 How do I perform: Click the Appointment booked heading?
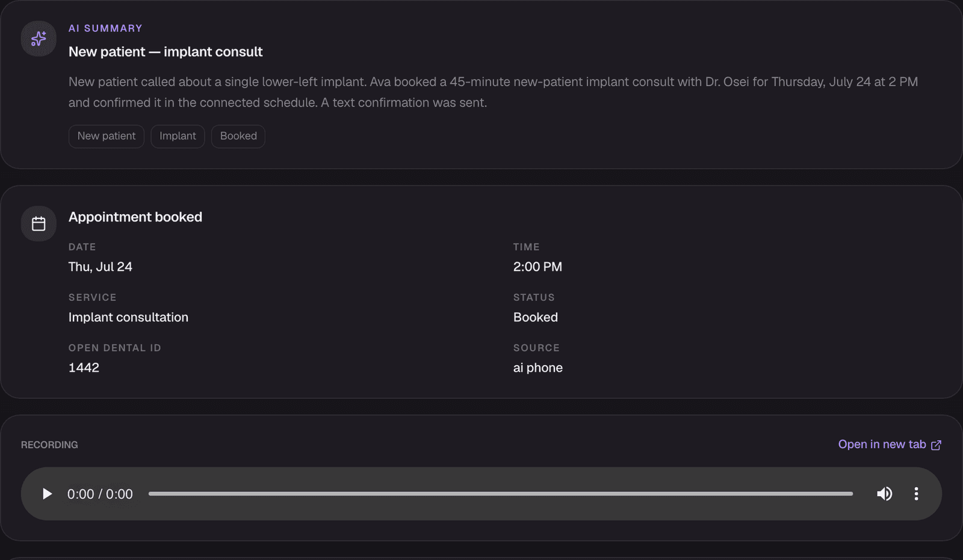click(135, 217)
